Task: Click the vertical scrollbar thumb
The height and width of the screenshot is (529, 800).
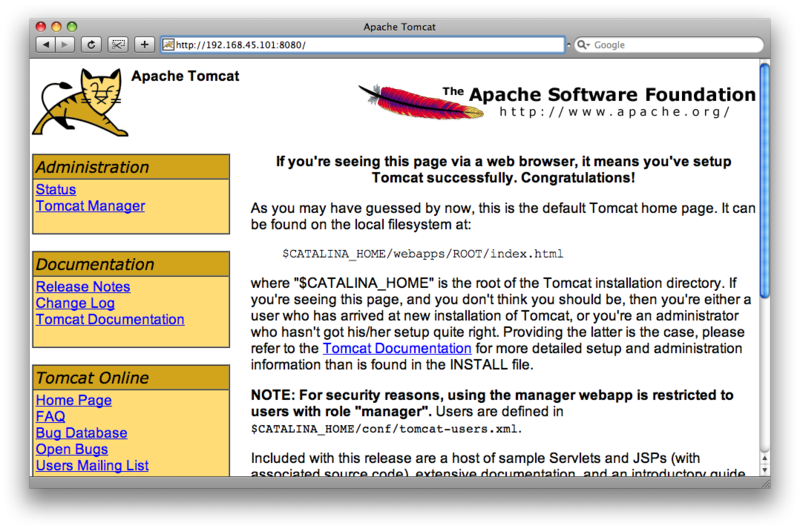Action: tap(764, 180)
